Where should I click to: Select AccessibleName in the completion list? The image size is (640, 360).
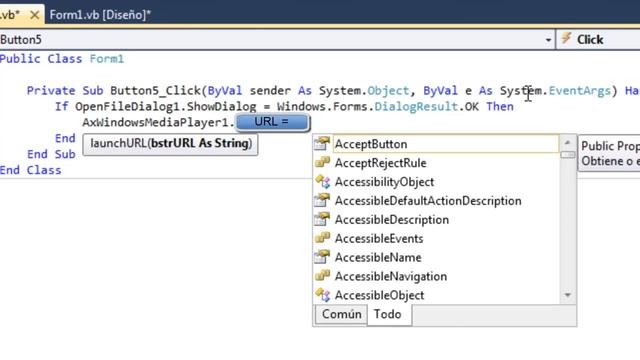[378, 257]
